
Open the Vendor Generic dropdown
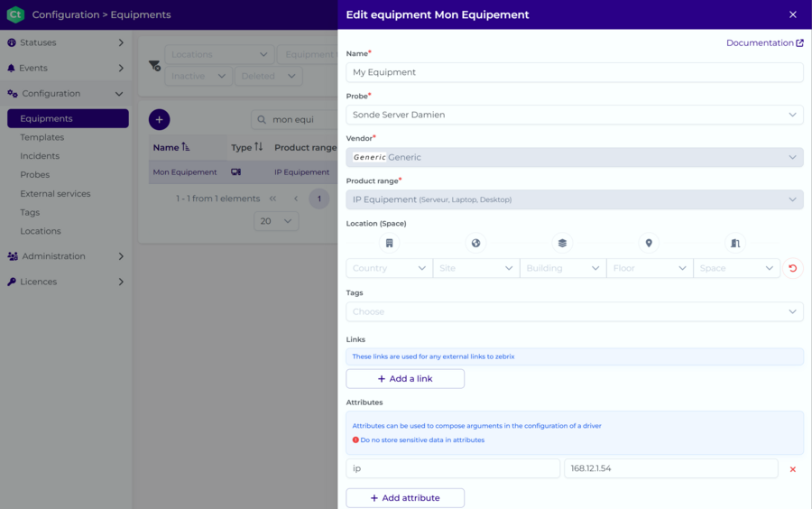[x=575, y=157]
